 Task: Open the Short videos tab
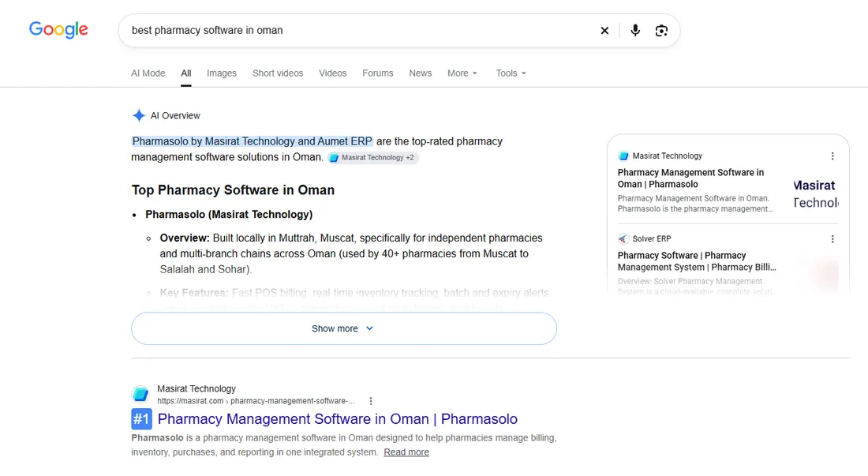(x=278, y=73)
